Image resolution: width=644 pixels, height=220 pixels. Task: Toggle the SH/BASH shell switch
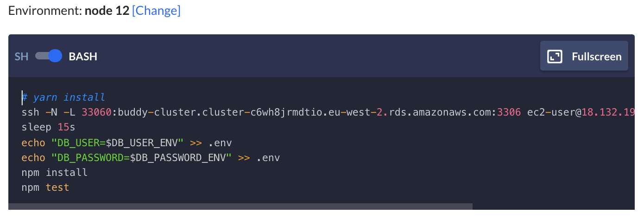pos(48,56)
